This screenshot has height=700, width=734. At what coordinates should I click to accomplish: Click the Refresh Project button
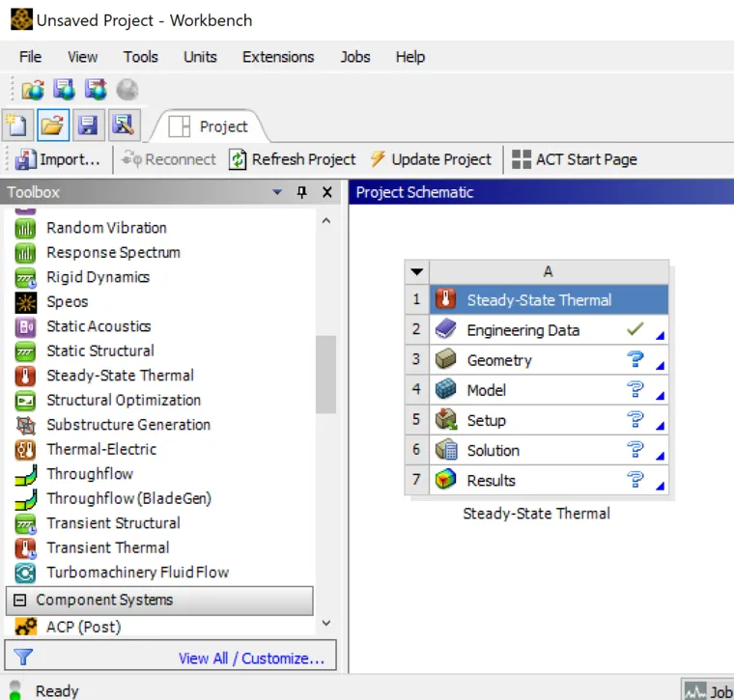292,159
